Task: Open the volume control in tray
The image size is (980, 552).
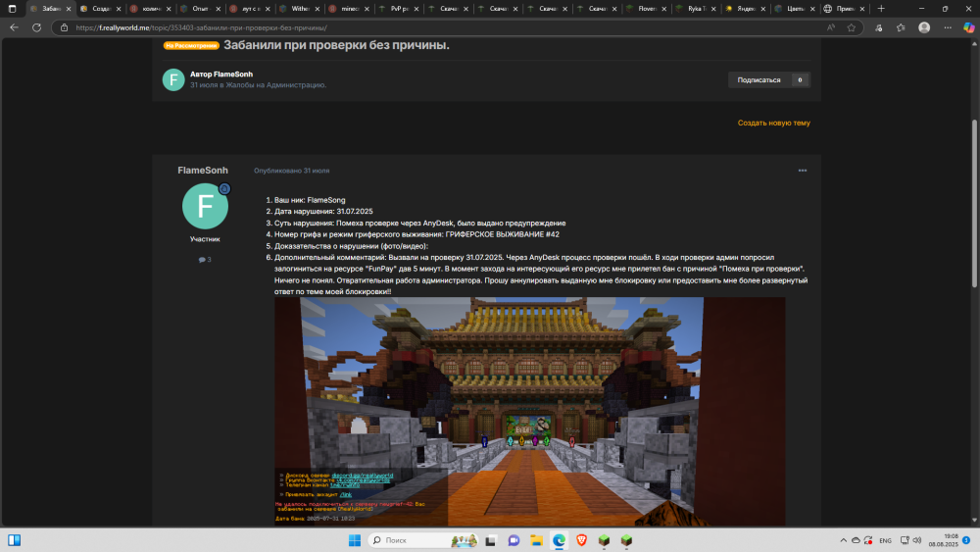Action: (917, 540)
